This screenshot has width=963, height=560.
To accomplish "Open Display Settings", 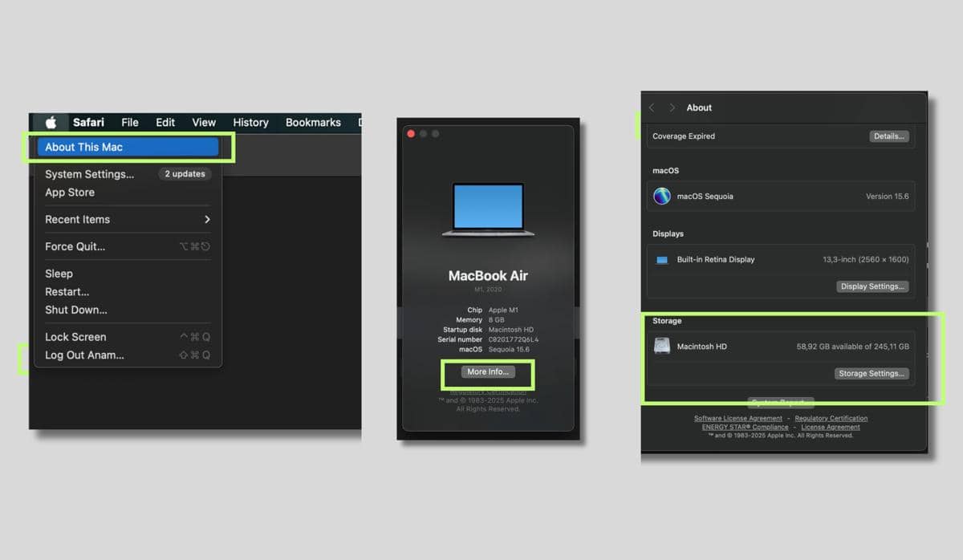I will coord(872,286).
